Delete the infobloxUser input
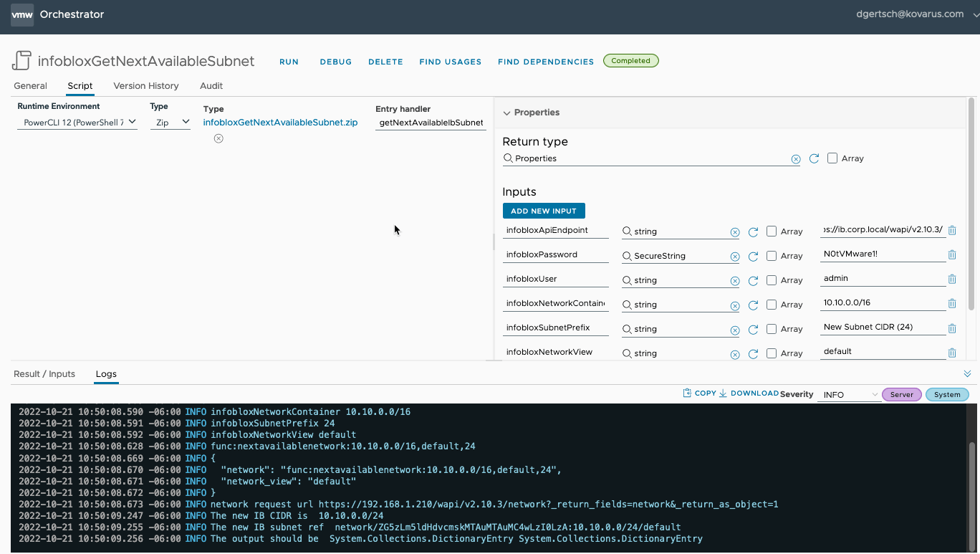 952,280
